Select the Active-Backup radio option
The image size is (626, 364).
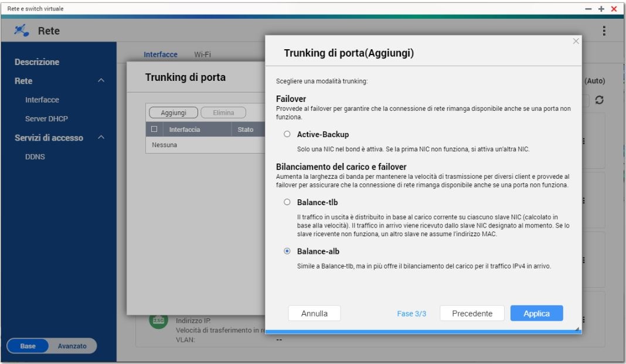[287, 134]
